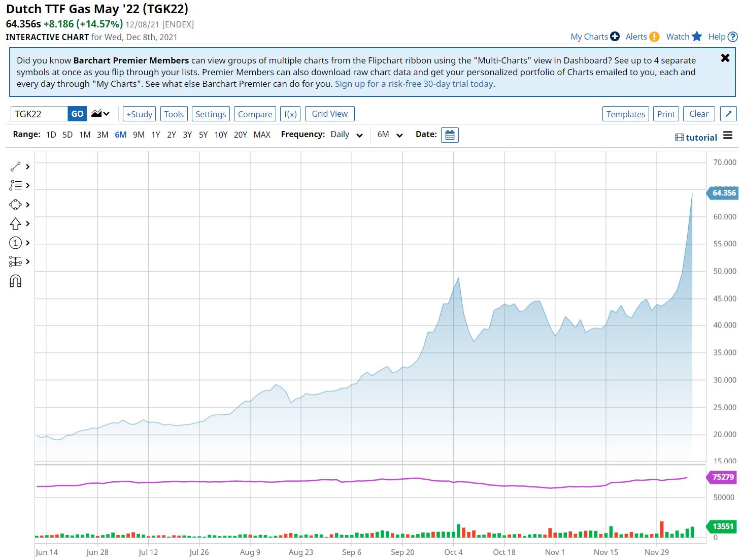Select the shapes drawing tool icon

15,205
